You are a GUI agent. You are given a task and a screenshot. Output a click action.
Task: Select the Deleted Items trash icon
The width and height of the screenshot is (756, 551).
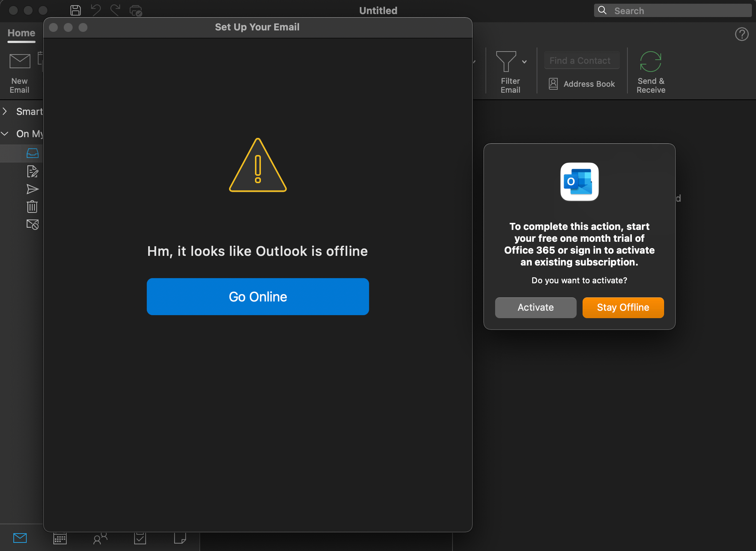[x=32, y=207]
